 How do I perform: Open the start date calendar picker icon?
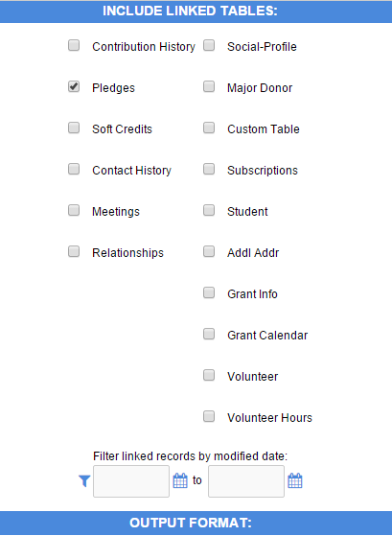180,480
